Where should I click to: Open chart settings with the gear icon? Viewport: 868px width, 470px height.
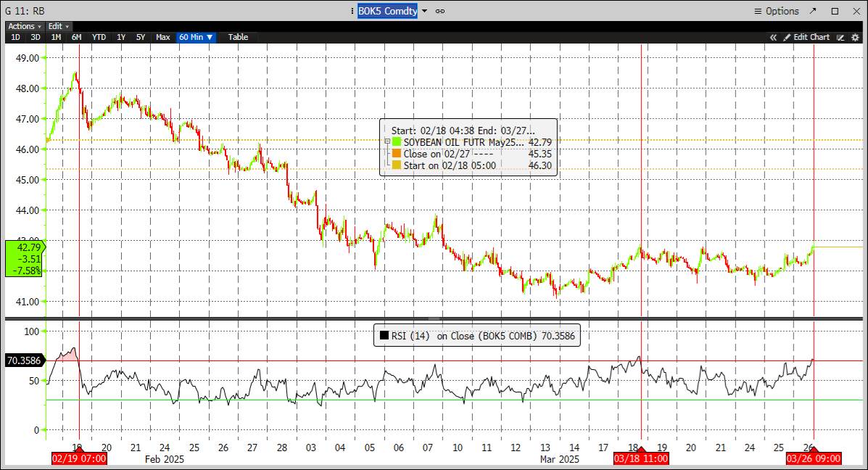tap(854, 37)
